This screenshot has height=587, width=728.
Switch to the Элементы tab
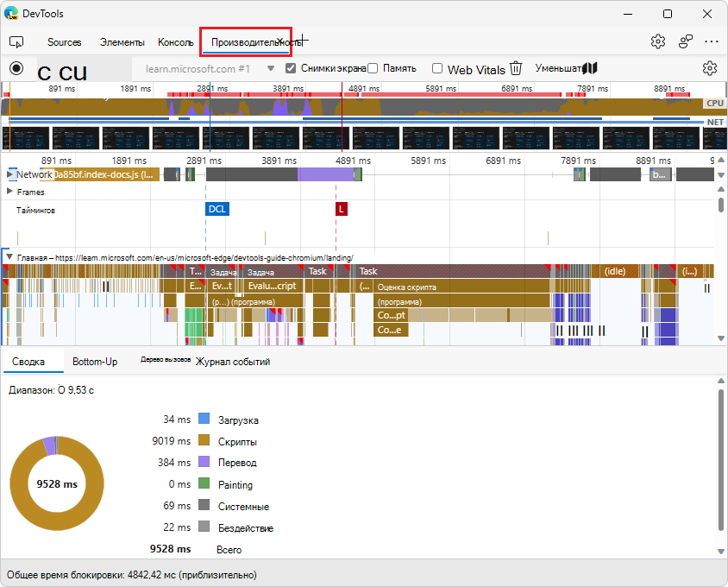[122, 42]
